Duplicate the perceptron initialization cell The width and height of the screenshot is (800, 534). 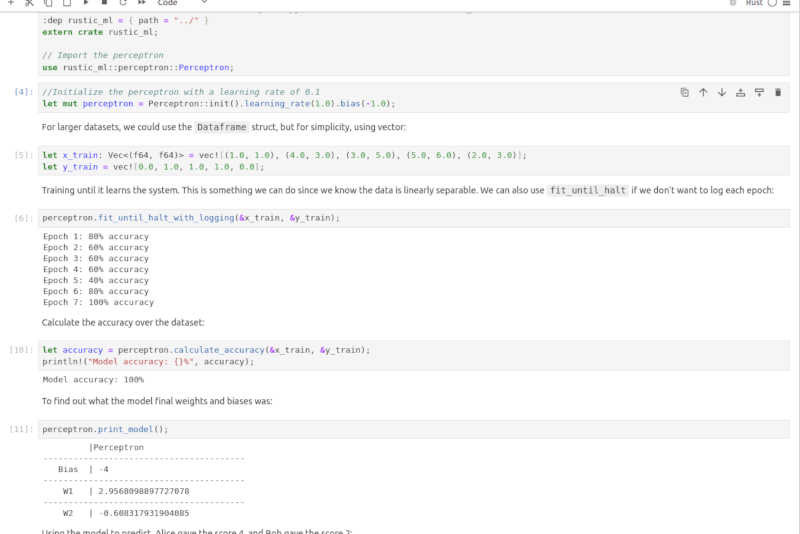684,92
